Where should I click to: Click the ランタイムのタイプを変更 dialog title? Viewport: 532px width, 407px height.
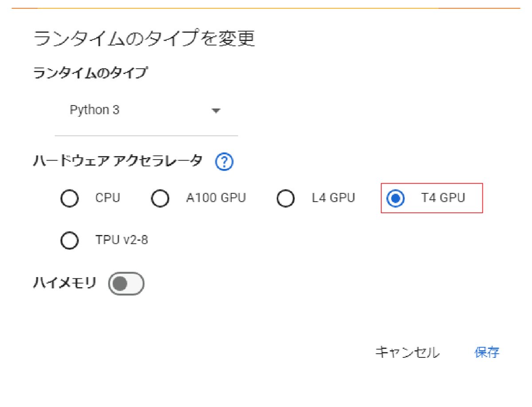[145, 39]
